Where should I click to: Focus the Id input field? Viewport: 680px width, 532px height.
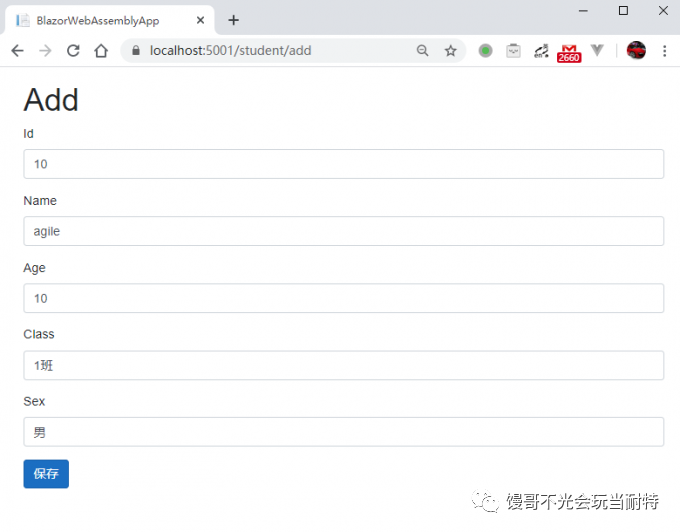pos(343,164)
